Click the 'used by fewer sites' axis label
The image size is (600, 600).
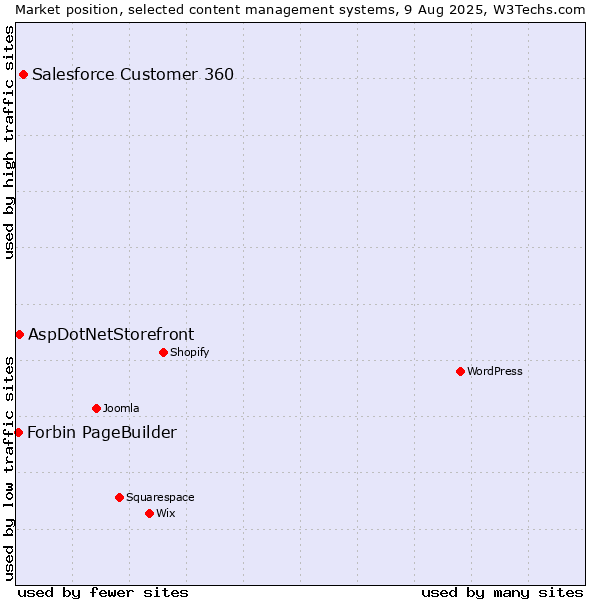point(103,593)
